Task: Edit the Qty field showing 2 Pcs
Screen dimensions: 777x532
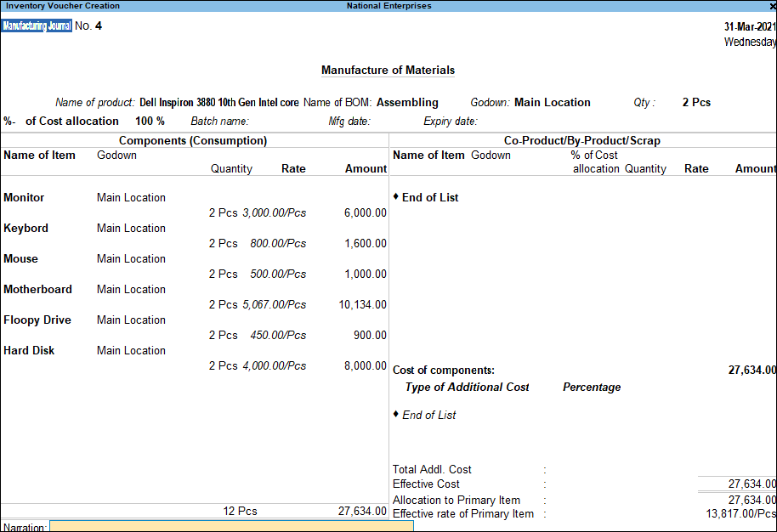Action: point(695,102)
